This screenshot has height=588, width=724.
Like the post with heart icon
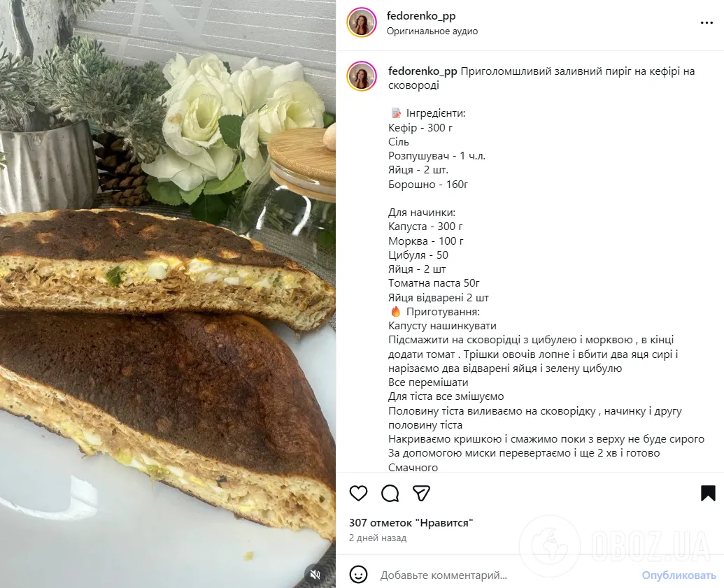point(358,494)
